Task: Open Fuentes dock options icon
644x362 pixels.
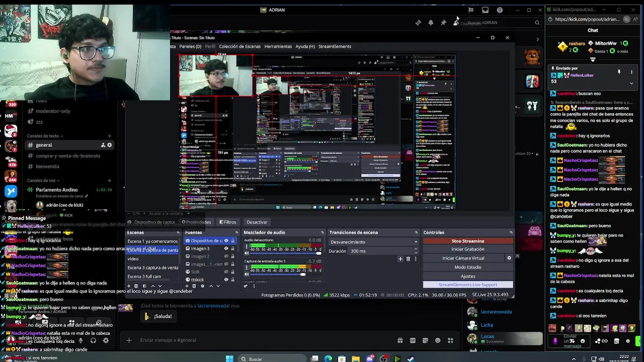Action: tap(236, 233)
